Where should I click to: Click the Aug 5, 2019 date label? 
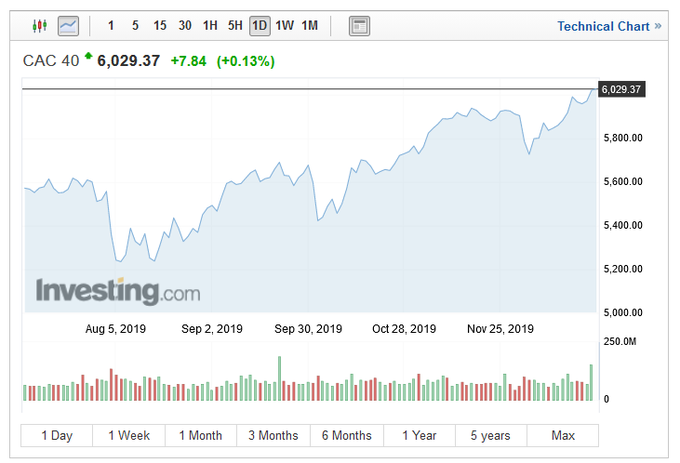click(115, 329)
